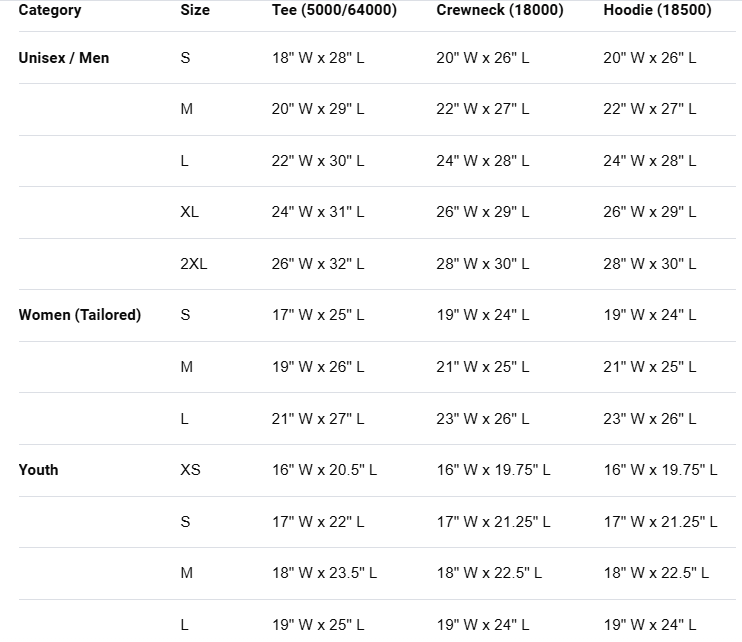Click the Unisex / Men category label

click(x=64, y=58)
